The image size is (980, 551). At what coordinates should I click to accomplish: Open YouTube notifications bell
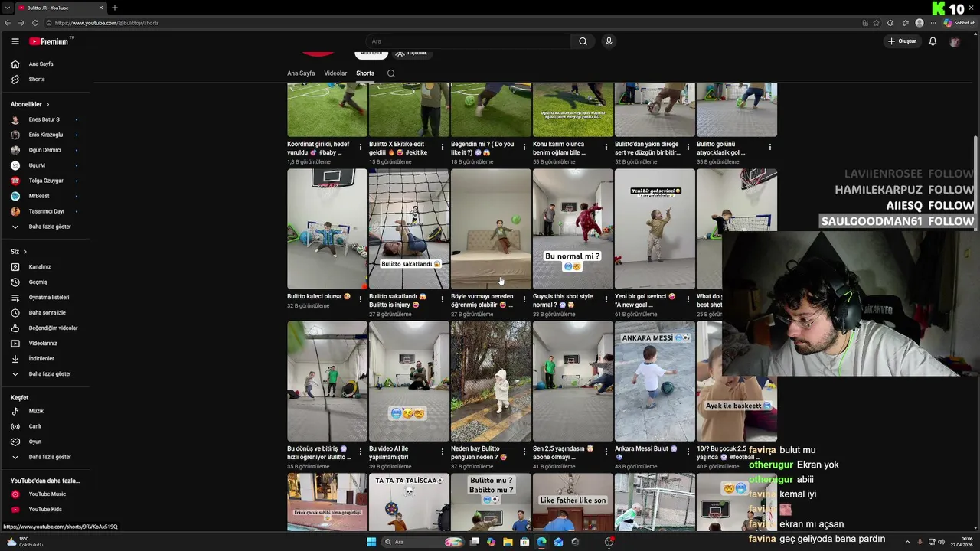coord(933,41)
